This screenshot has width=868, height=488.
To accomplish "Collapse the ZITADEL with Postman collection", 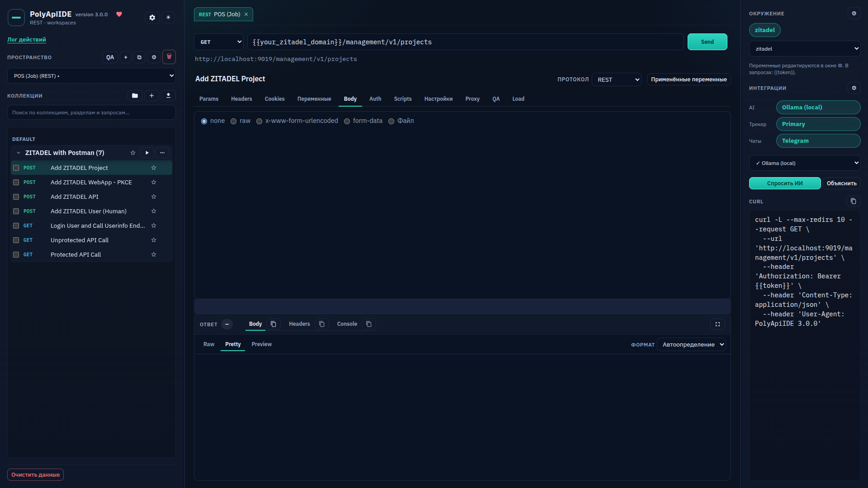I will [x=19, y=153].
